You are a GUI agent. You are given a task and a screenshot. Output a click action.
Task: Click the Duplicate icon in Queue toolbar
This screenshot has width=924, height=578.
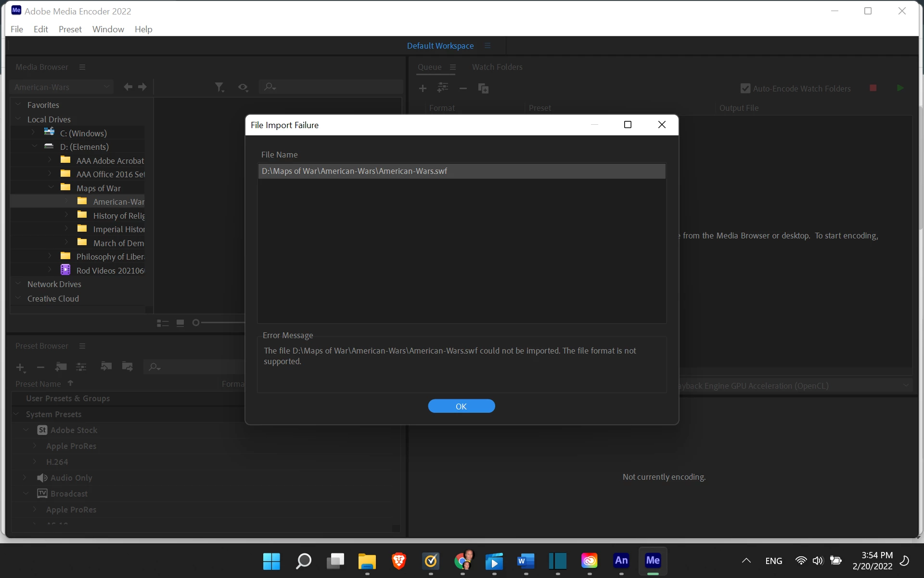coord(483,88)
